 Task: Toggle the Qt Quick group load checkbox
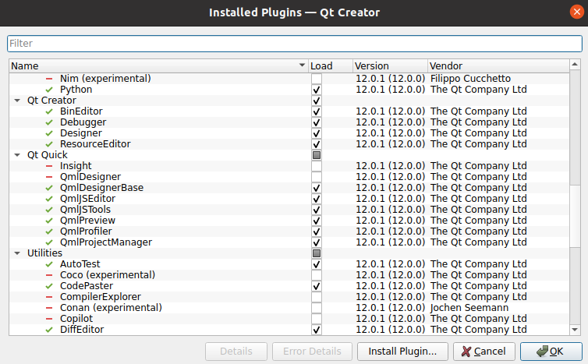coord(317,155)
